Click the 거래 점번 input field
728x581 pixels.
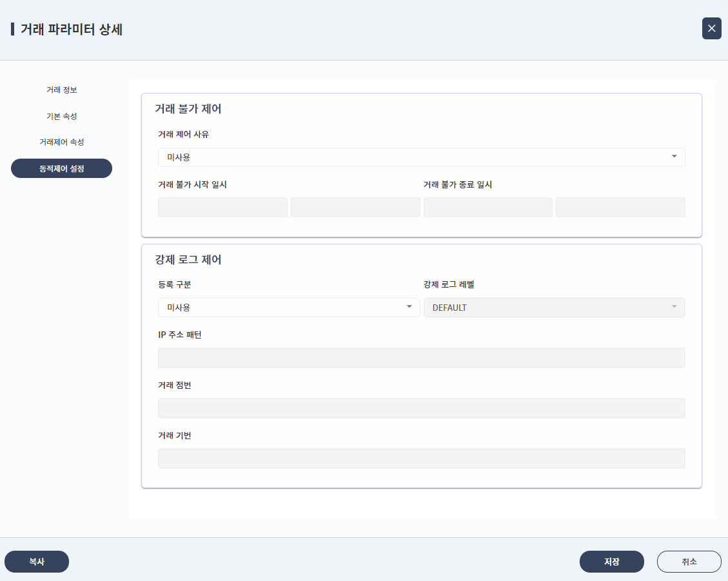click(x=421, y=408)
